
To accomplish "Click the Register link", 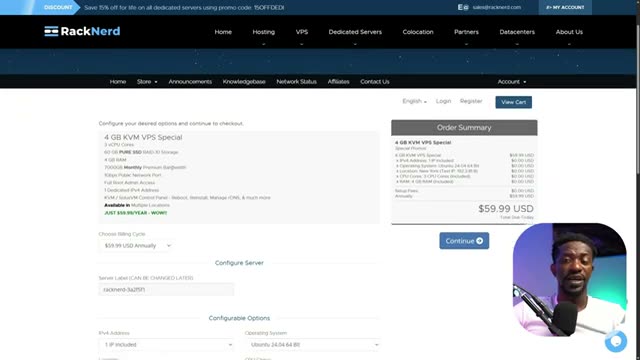I will 471,101.
